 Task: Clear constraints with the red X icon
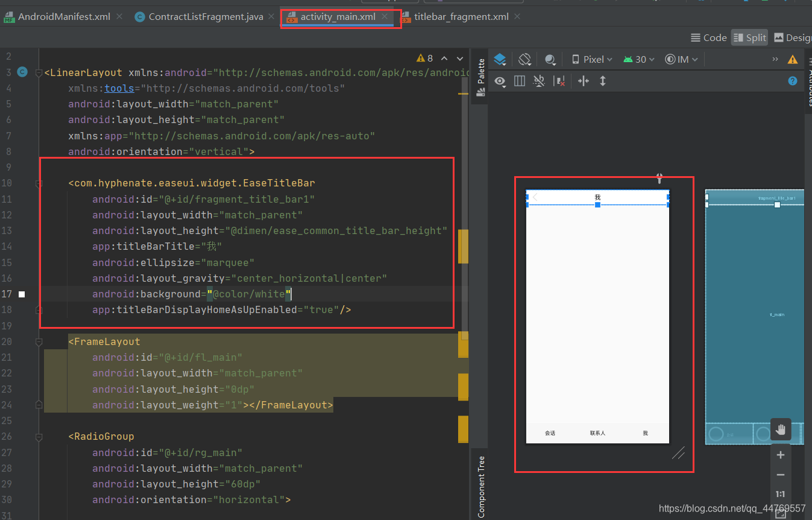(559, 81)
